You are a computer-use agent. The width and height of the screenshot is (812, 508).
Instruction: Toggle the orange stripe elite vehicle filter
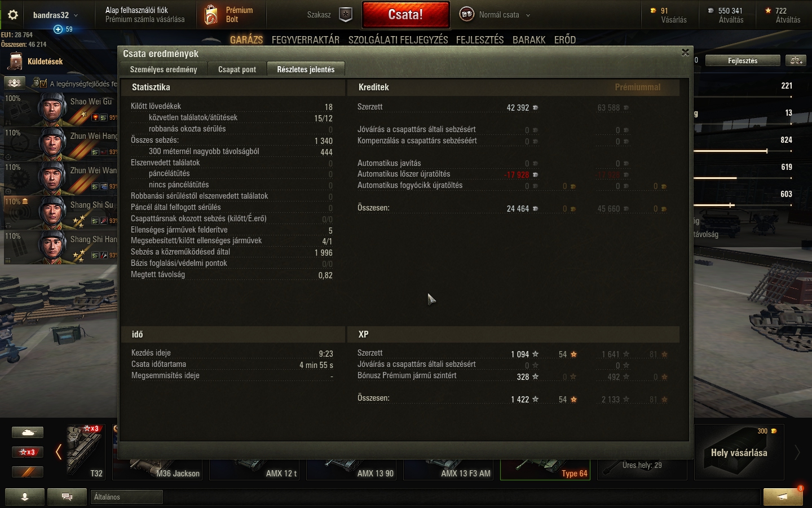27,471
